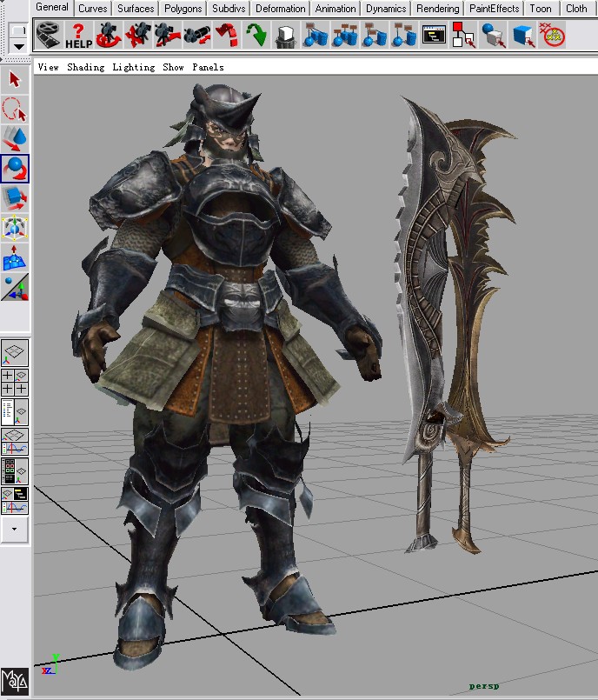
Task: Choose the Persp/Hypergraph/Graph layout
Action: point(15,501)
